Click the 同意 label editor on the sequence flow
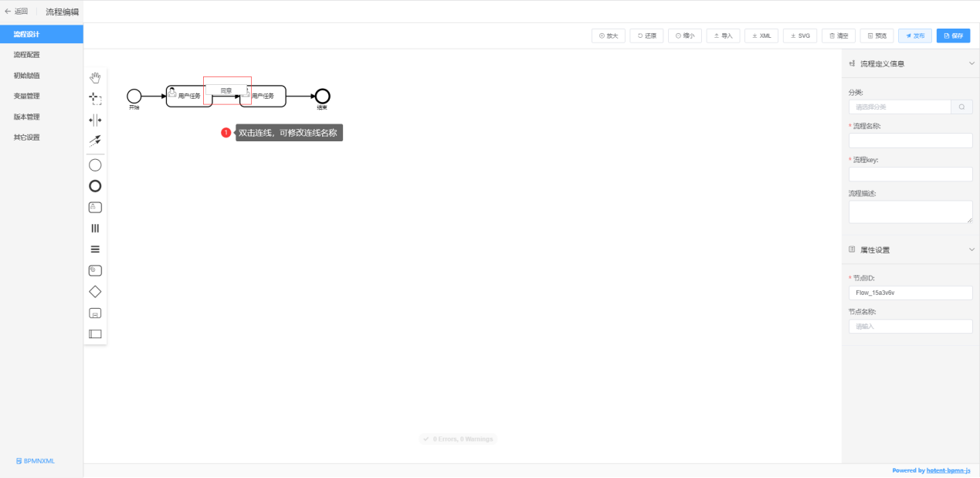This screenshot has width=980, height=478. coord(227,90)
